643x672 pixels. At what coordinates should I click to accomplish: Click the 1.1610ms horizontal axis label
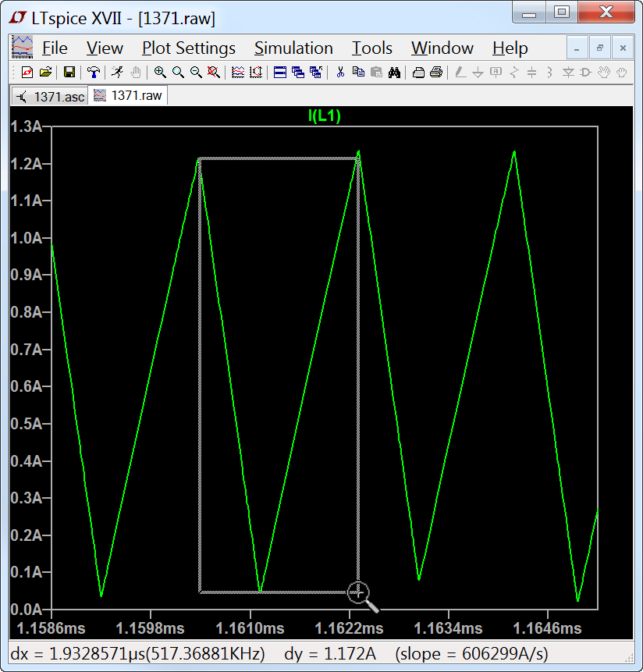250,628
